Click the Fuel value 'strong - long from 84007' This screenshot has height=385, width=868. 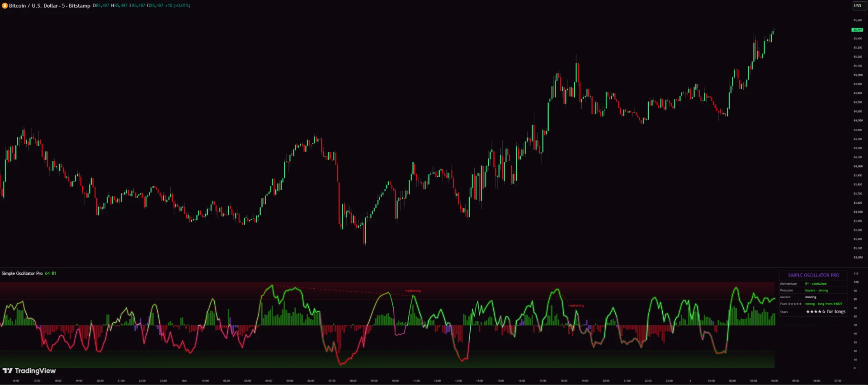coord(824,304)
